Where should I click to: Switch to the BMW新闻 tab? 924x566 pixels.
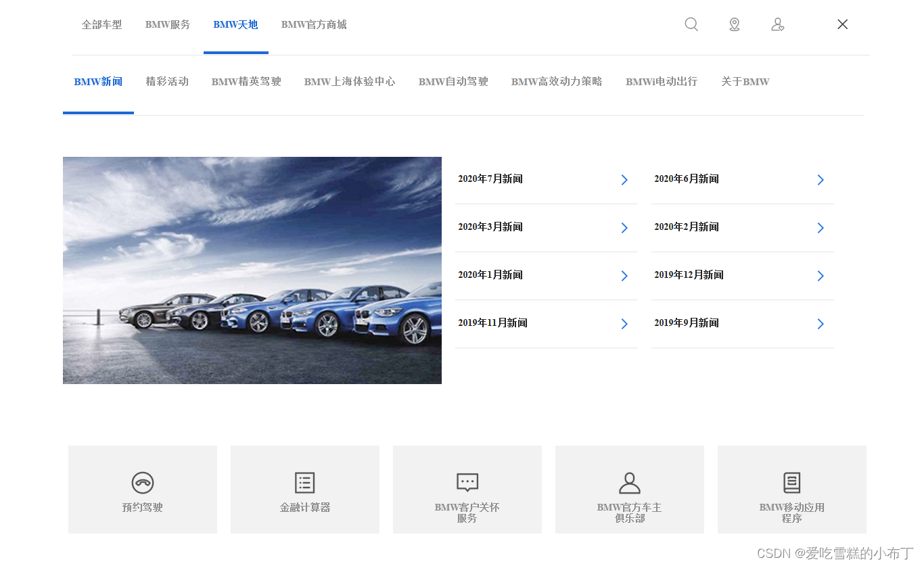pyautogui.click(x=98, y=82)
